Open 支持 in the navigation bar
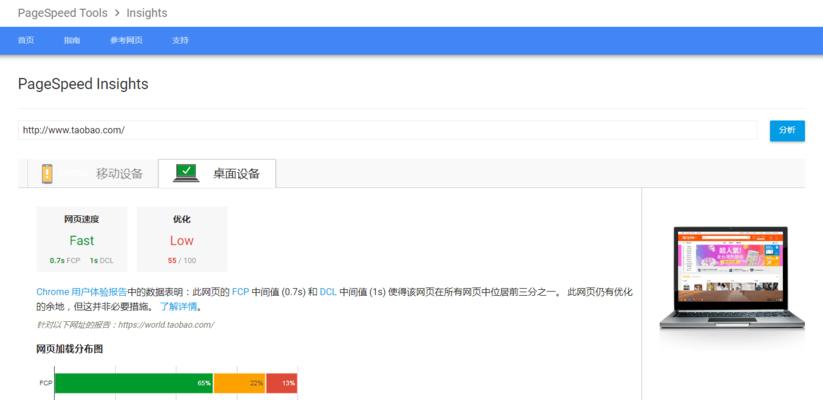823x400 pixels. 180,40
